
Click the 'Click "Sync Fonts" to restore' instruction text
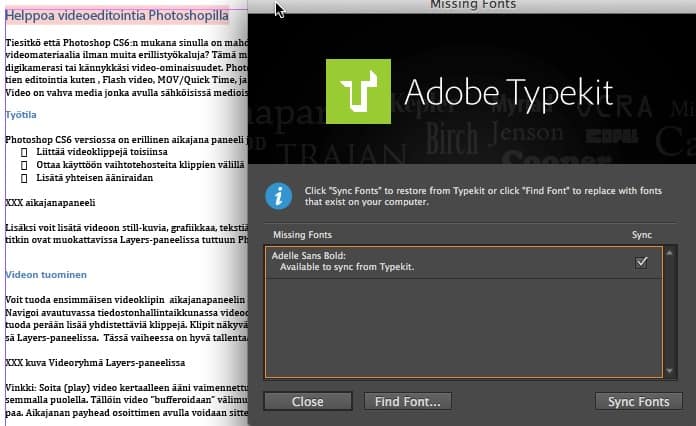[x=483, y=196]
